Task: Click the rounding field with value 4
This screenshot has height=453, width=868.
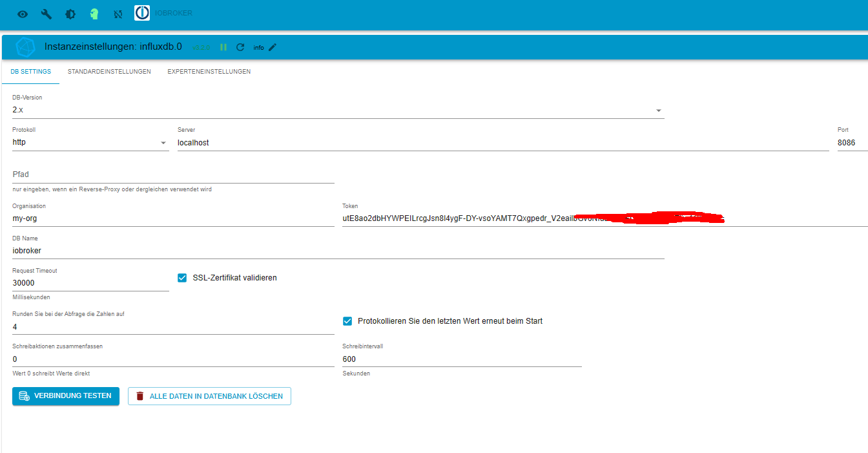Action: coord(173,327)
